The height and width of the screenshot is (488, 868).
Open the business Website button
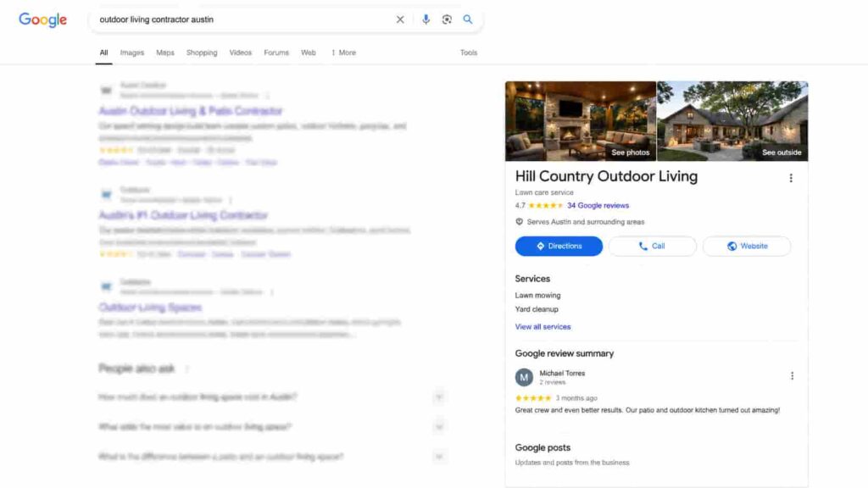pos(747,247)
